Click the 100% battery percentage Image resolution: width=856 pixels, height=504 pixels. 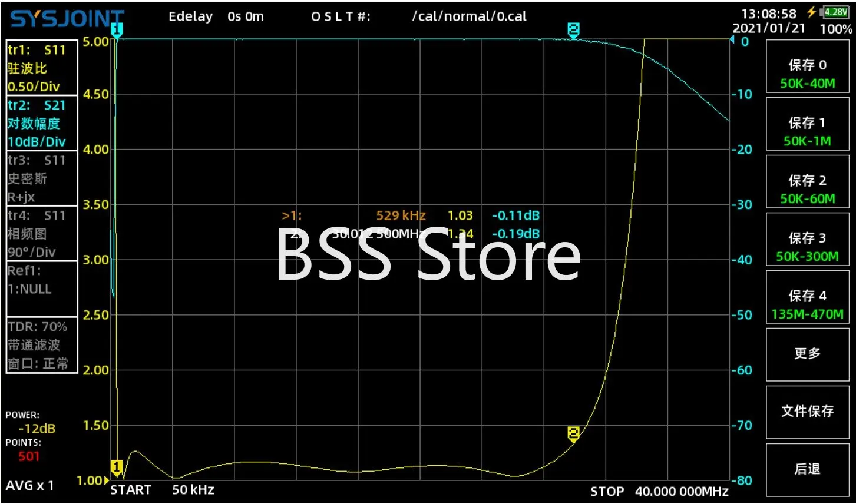(836, 29)
